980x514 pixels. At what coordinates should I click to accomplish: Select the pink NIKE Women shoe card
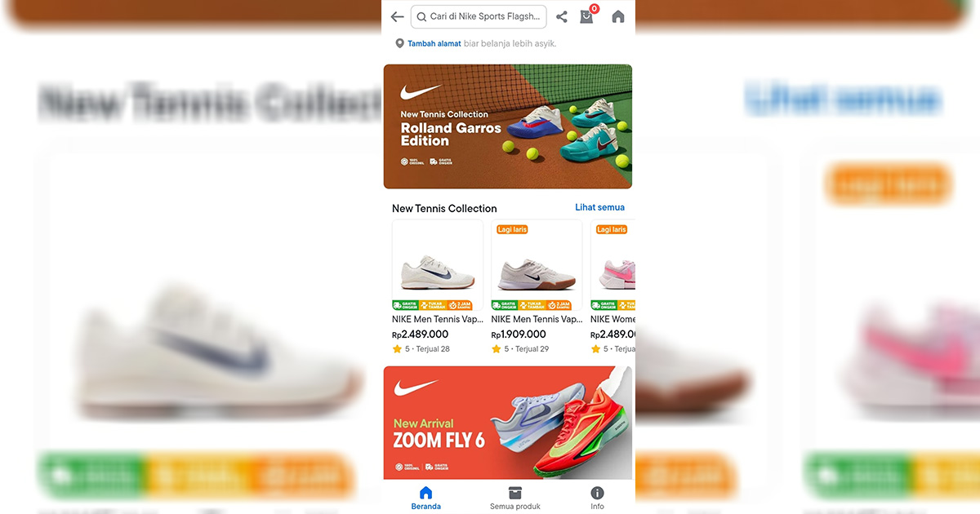pos(613,287)
